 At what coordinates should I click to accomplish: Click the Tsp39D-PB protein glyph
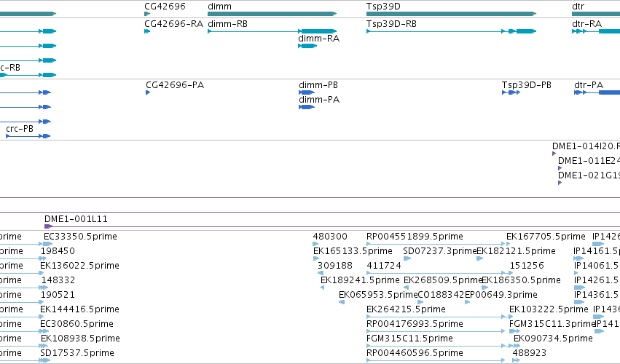[511, 92]
